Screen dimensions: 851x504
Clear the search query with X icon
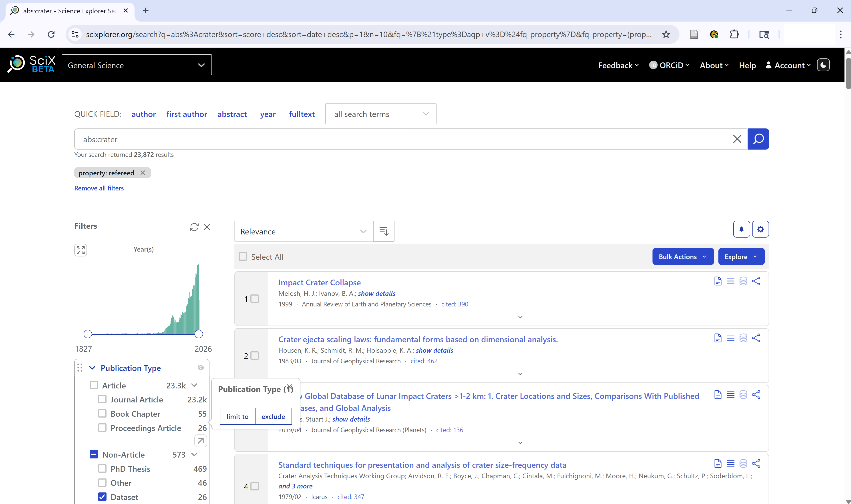click(737, 139)
